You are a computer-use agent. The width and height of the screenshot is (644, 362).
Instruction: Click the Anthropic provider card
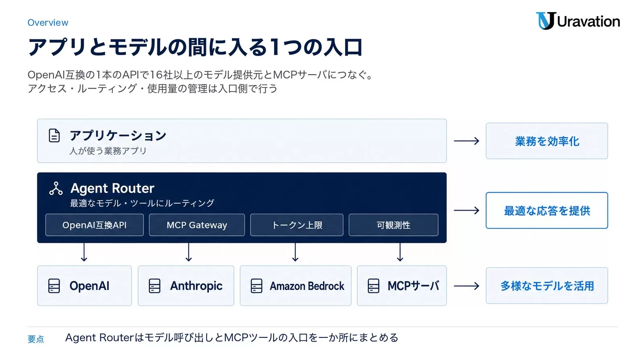pyautogui.click(x=186, y=286)
